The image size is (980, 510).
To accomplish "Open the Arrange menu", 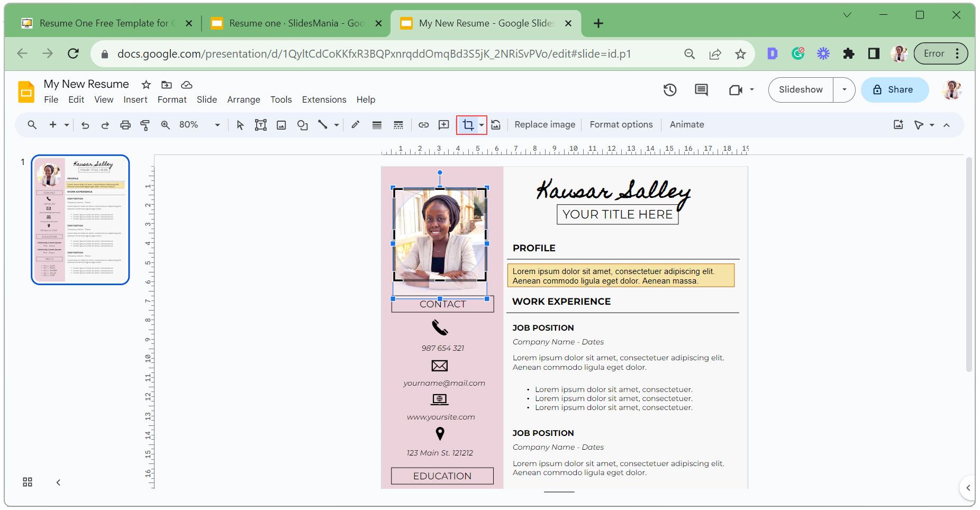I will pyautogui.click(x=243, y=99).
